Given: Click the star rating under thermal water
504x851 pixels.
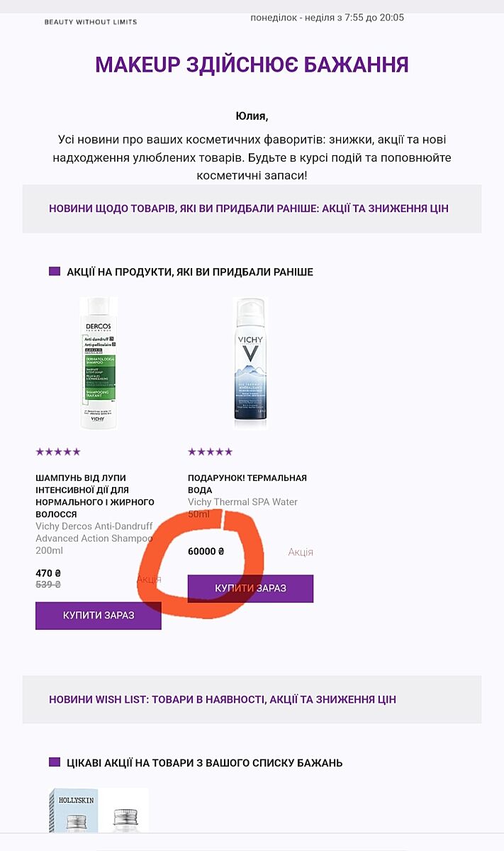Looking at the screenshot, I should [211, 452].
